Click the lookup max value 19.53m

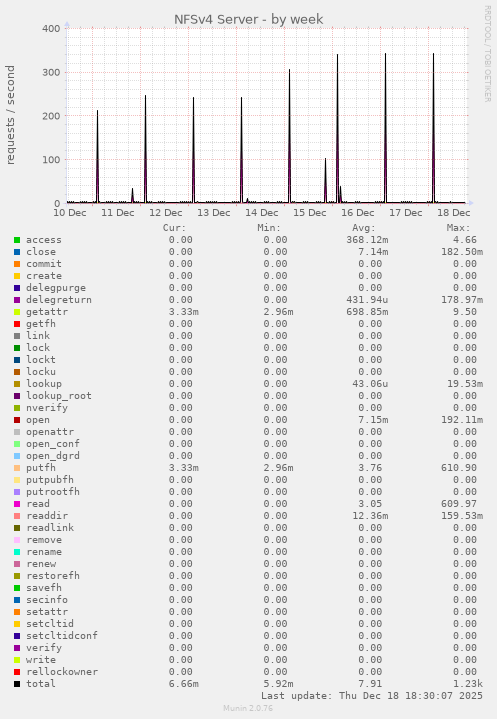click(465, 384)
